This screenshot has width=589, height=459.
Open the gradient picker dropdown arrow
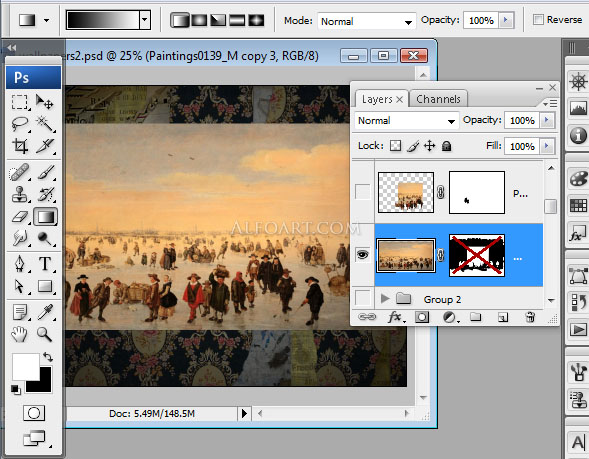click(x=145, y=20)
